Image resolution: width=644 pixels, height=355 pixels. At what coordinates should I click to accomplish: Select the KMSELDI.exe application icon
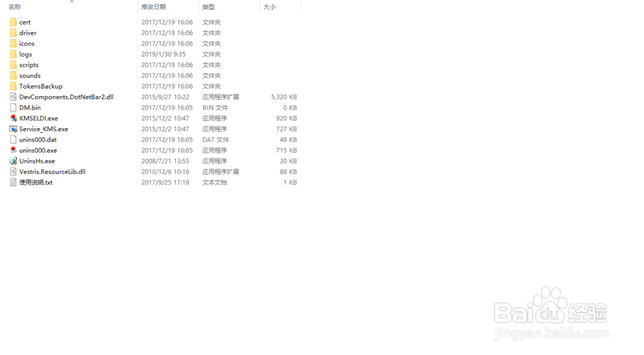tap(13, 118)
